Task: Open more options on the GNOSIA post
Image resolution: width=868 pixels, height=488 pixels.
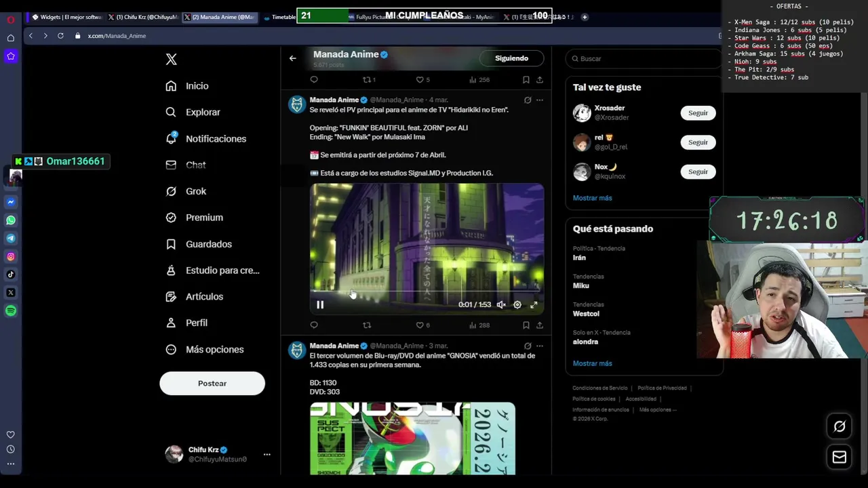Action: click(x=540, y=346)
